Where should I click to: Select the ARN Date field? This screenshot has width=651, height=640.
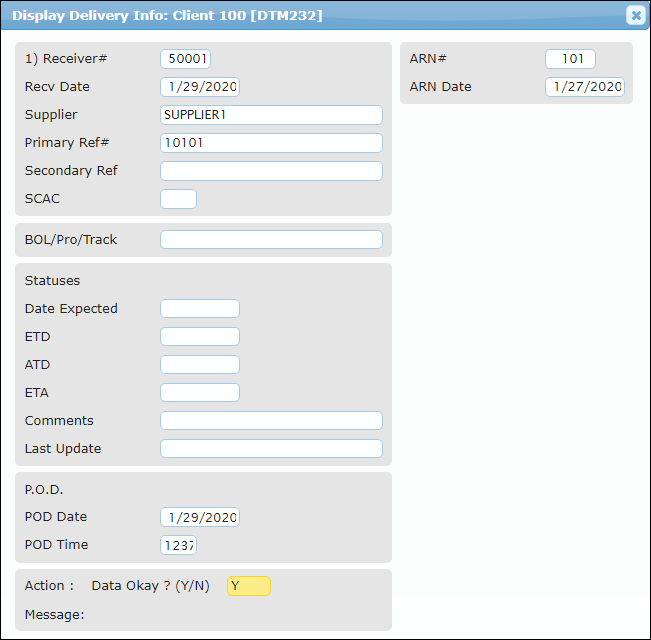[584, 87]
